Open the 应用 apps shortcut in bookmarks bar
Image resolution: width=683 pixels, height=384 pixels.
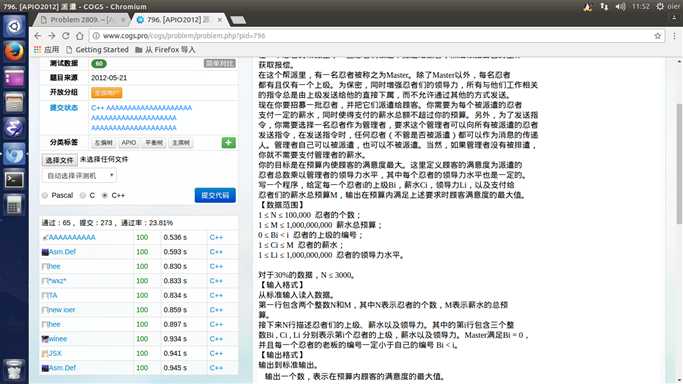pyautogui.click(x=47, y=50)
